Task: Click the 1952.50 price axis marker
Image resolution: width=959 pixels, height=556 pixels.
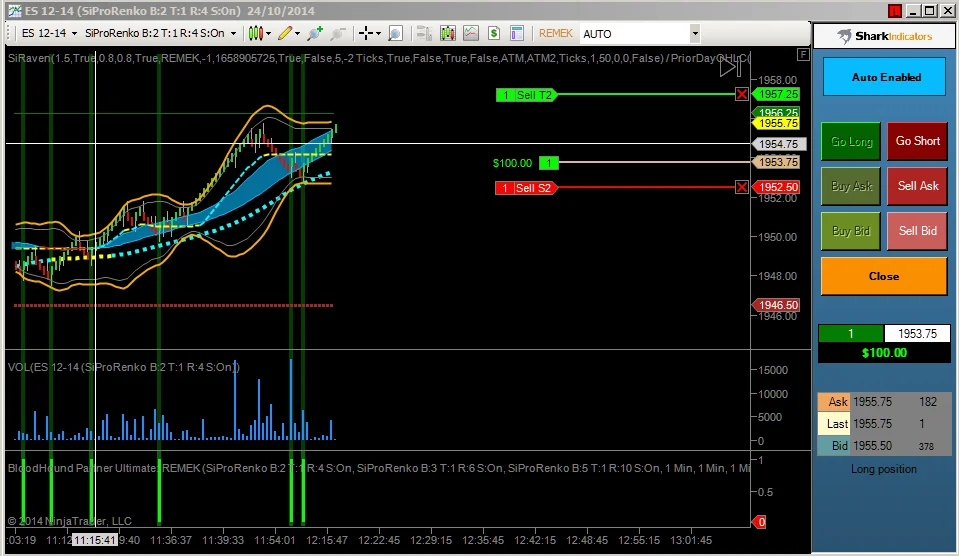Action: (x=776, y=187)
